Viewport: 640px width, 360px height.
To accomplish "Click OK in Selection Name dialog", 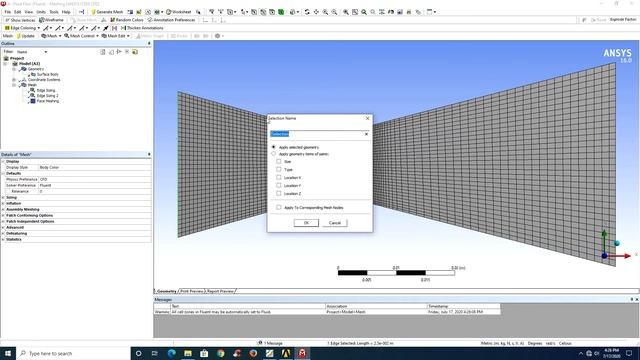I will (x=306, y=223).
